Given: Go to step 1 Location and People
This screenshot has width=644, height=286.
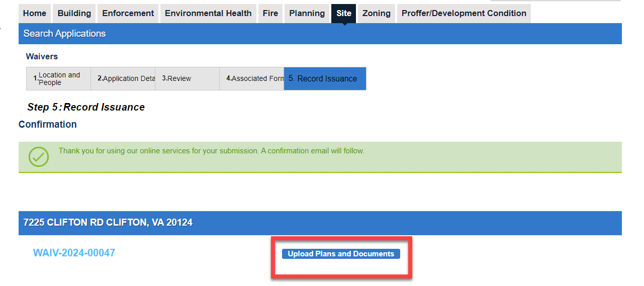Looking at the screenshot, I should pos(58,79).
